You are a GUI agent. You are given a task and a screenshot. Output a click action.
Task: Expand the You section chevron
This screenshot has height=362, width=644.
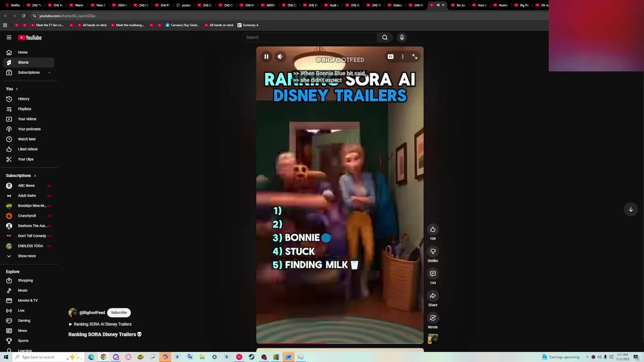coord(17,89)
